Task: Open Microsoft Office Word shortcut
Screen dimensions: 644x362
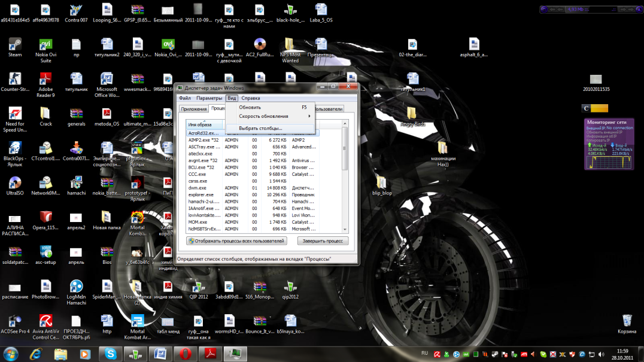Action: [107, 85]
